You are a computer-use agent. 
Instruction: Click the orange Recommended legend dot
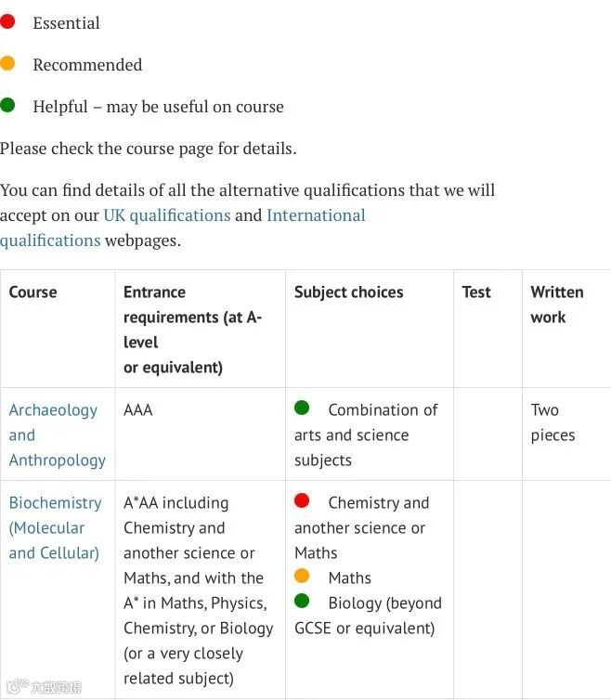pyautogui.click(x=7, y=63)
